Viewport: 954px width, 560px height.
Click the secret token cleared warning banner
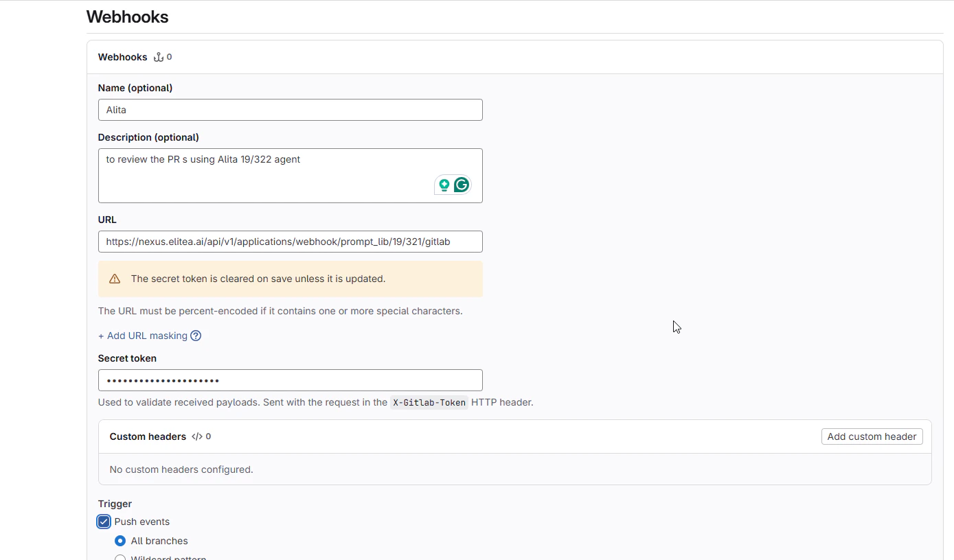click(290, 279)
